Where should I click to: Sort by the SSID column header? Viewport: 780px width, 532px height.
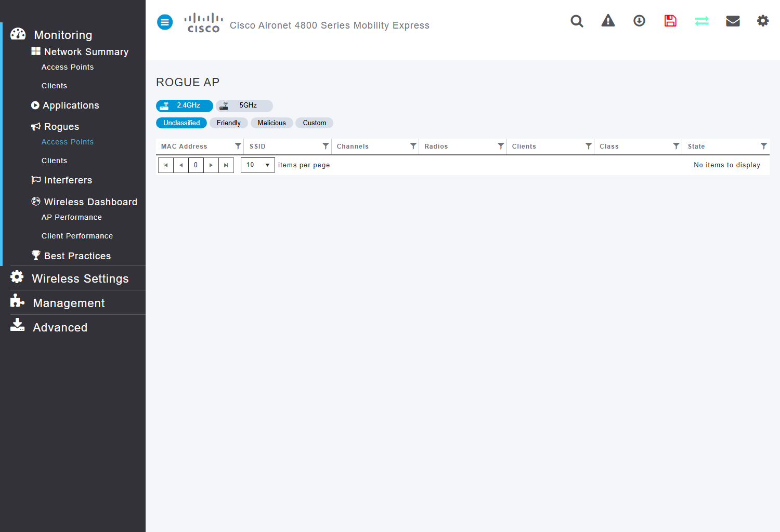pyautogui.click(x=257, y=147)
